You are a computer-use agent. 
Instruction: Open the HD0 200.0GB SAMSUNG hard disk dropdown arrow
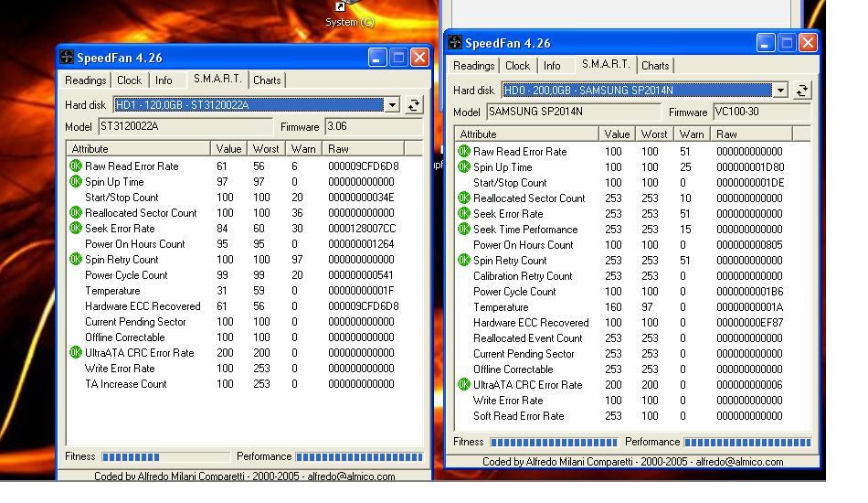(780, 90)
